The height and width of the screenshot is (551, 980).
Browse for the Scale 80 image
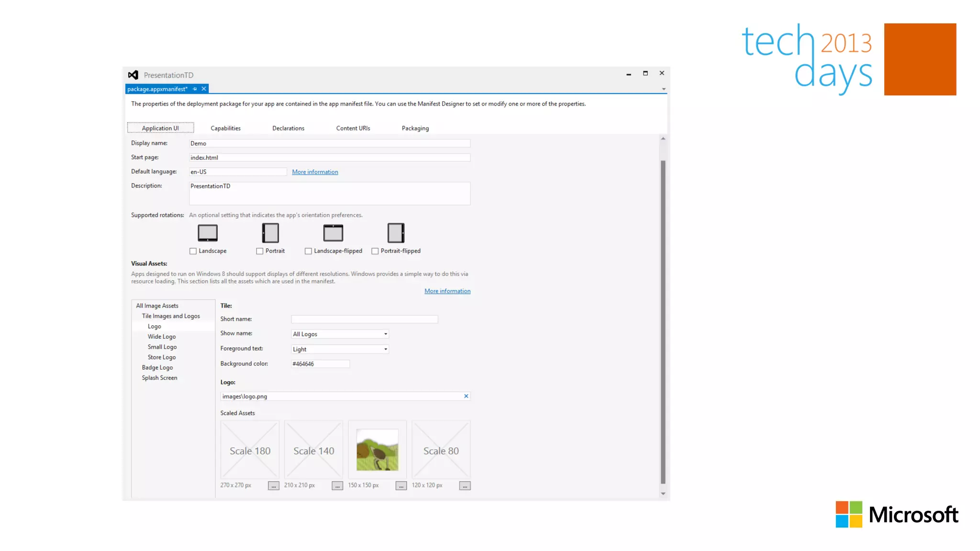coord(465,486)
